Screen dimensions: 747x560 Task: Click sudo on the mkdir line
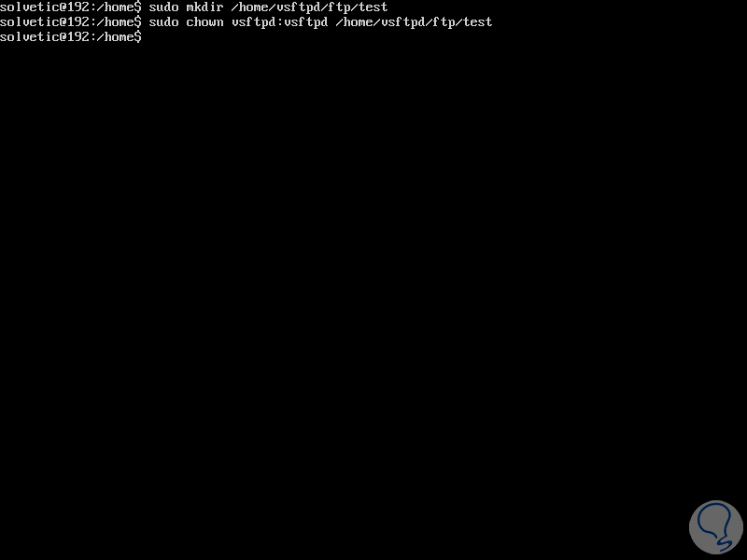[x=163, y=7]
